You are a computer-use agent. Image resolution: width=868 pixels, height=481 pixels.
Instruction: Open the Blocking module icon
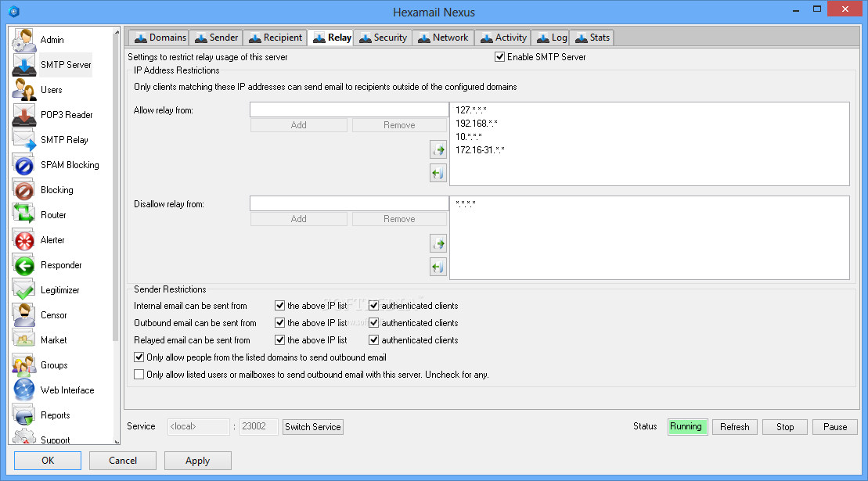(x=23, y=189)
